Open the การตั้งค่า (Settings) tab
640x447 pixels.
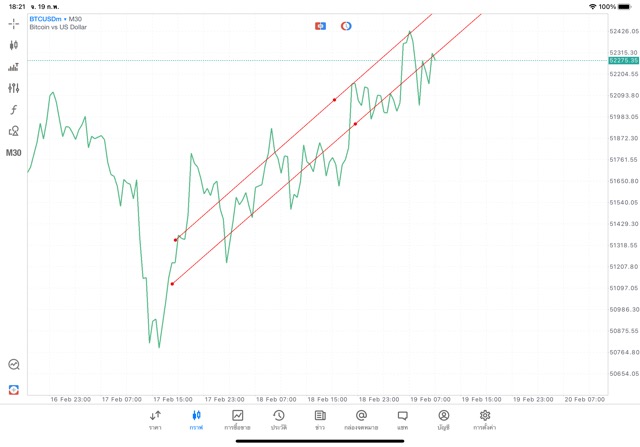coord(485,420)
